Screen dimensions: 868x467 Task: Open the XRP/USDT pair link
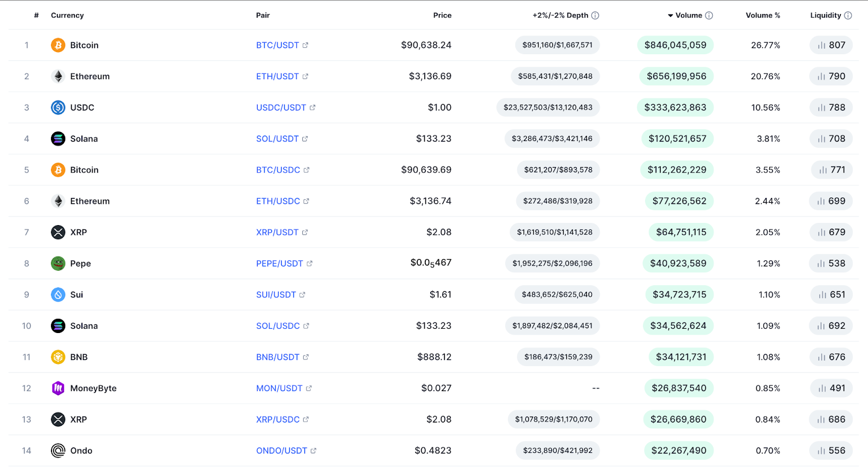coord(277,232)
